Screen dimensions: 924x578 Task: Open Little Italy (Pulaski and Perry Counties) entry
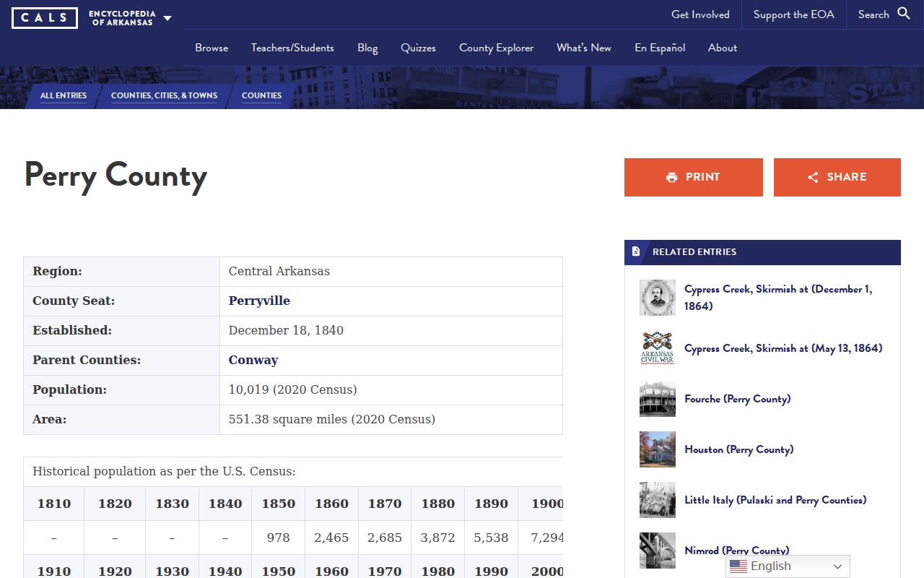pyautogui.click(x=775, y=500)
